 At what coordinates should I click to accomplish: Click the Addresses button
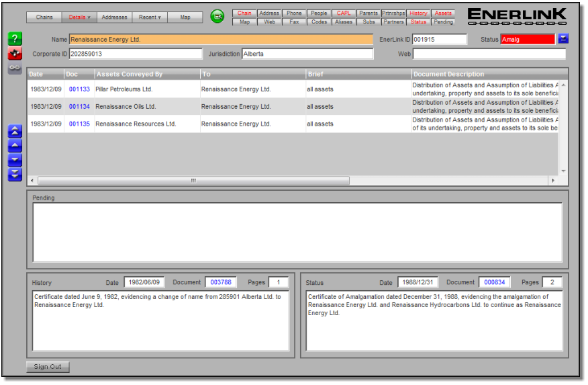click(114, 17)
